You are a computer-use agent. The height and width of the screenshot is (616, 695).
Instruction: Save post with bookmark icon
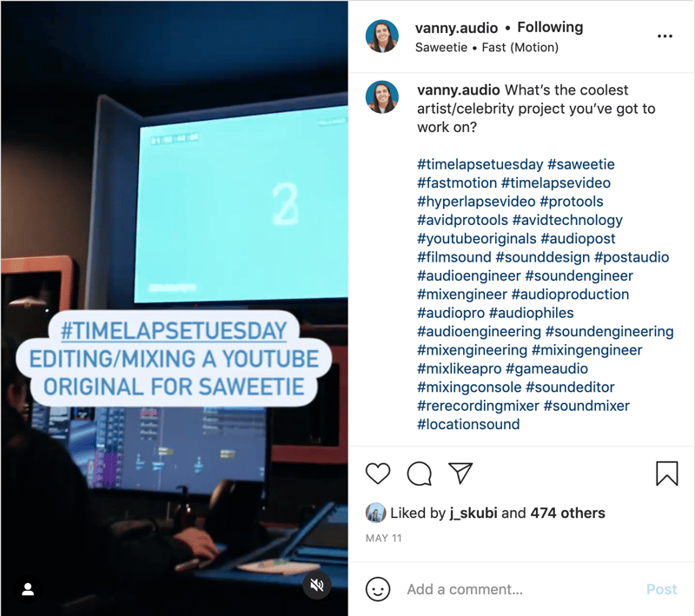click(666, 474)
